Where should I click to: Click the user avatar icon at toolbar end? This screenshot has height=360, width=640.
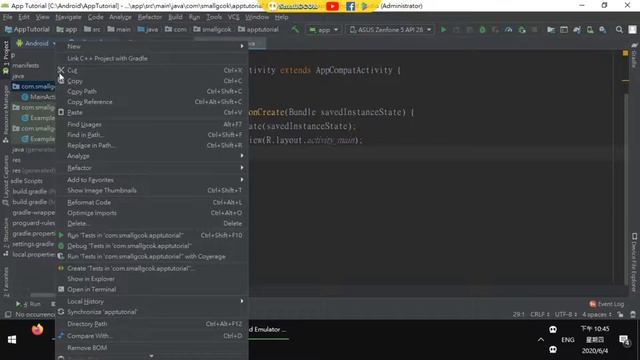(x=632, y=30)
